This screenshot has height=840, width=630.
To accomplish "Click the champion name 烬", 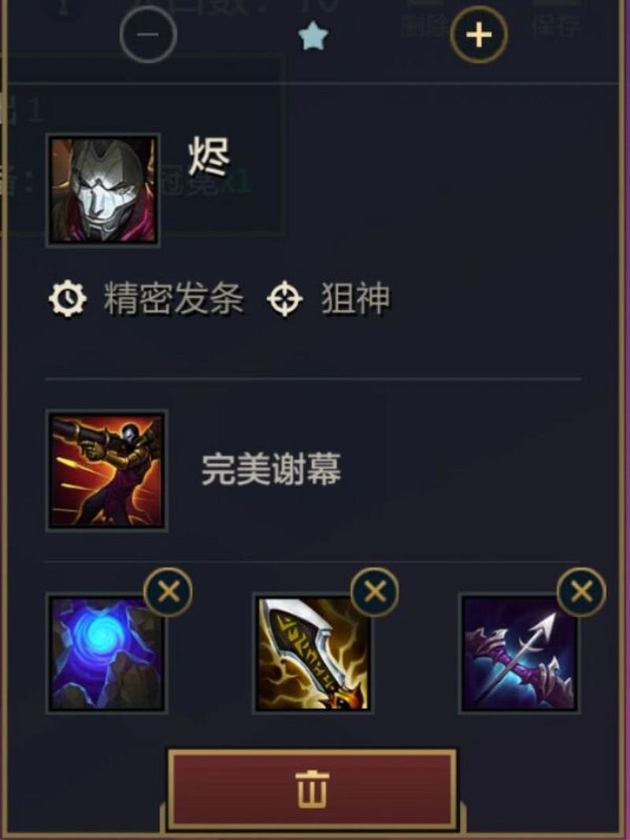I will pos(209,157).
